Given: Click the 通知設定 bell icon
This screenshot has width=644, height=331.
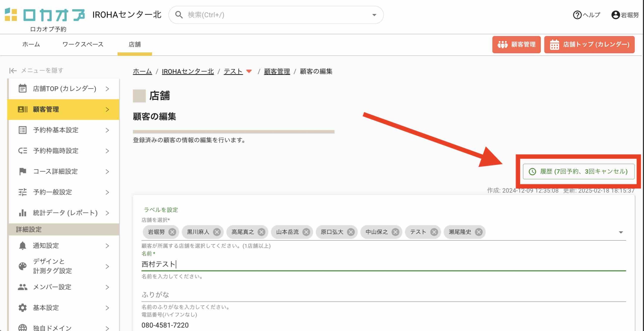Looking at the screenshot, I should pyautogui.click(x=22, y=246).
